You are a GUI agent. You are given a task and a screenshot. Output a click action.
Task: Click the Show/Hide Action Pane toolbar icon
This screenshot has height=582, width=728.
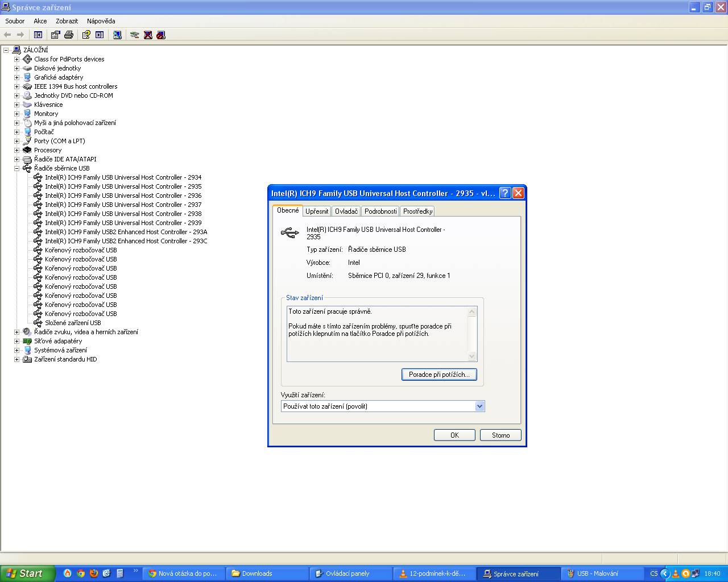pyautogui.click(x=100, y=35)
